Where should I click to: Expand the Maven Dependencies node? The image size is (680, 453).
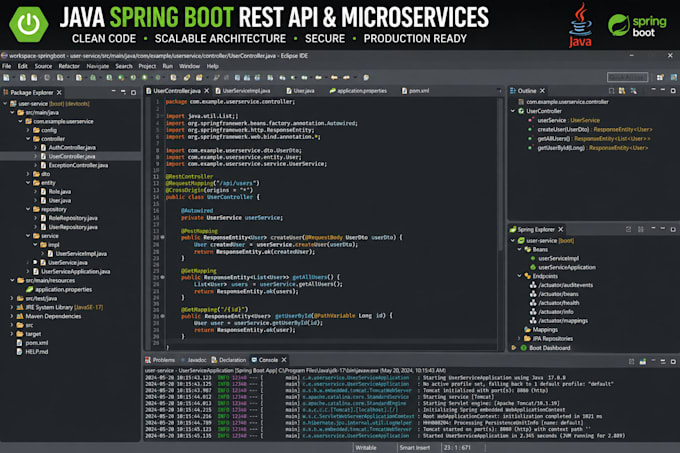(12, 316)
